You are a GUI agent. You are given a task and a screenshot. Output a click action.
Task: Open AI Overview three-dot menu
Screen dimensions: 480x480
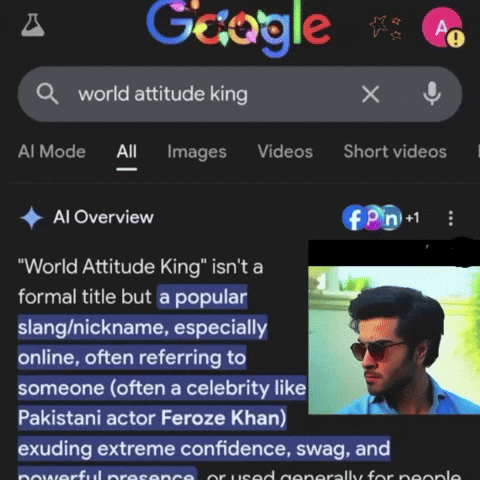point(451,218)
